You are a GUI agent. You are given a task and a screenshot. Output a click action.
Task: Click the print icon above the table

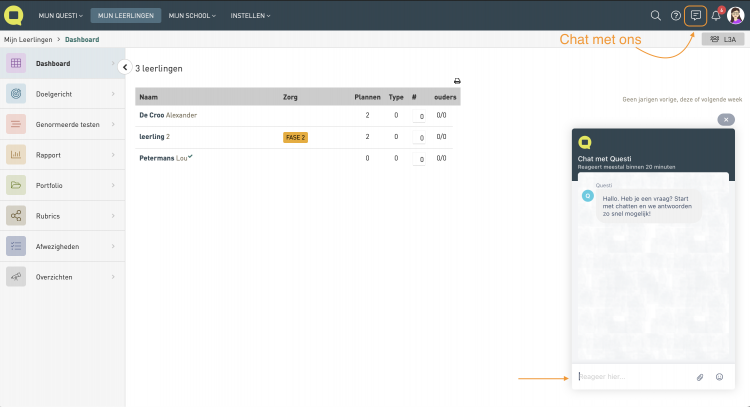pyautogui.click(x=457, y=81)
